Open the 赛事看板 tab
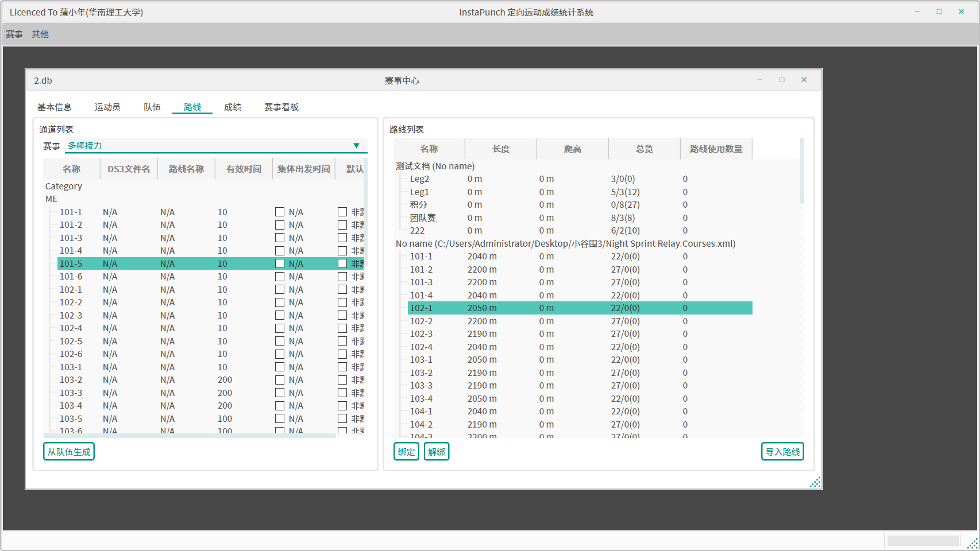 pyautogui.click(x=281, y=107)
